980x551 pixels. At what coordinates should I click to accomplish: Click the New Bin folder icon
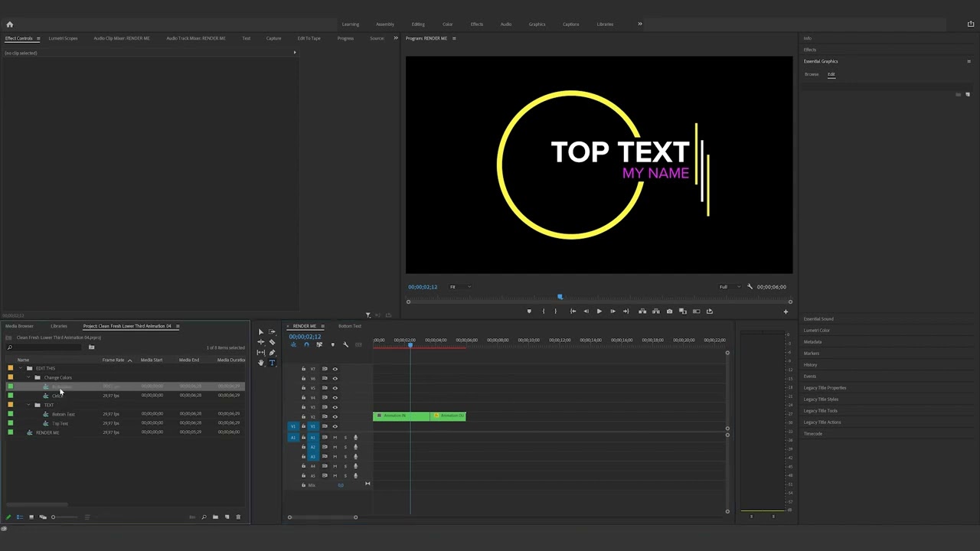click(x=215, y=517)
